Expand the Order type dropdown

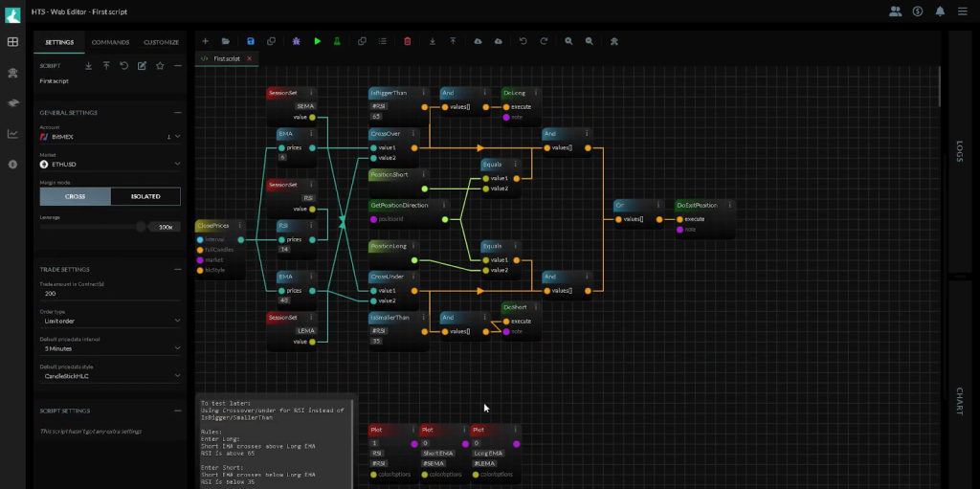tap(110, 321)
